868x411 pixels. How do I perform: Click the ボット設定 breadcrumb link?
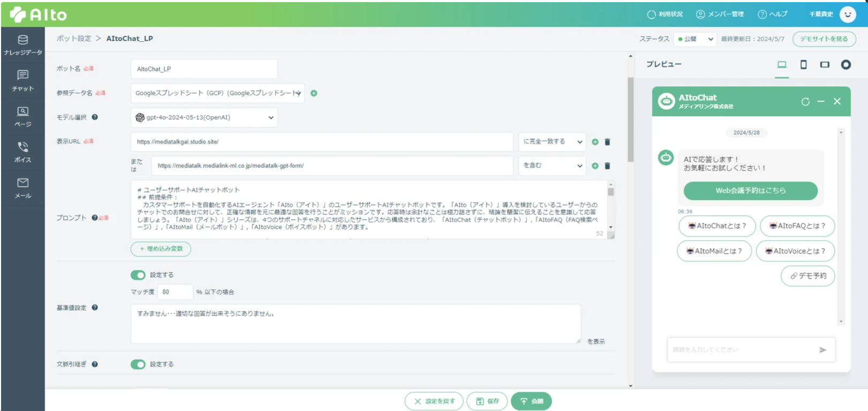(74, 39)
